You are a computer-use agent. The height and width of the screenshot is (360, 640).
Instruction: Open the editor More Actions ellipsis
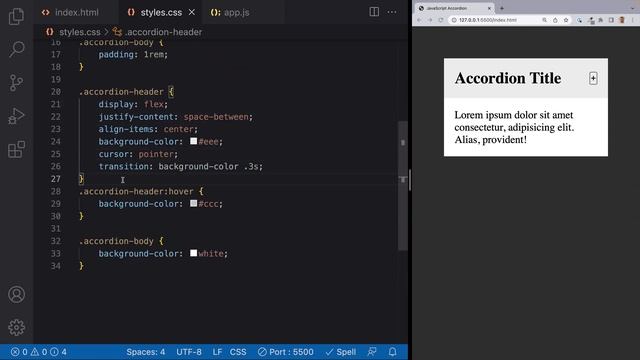[392, 12]
